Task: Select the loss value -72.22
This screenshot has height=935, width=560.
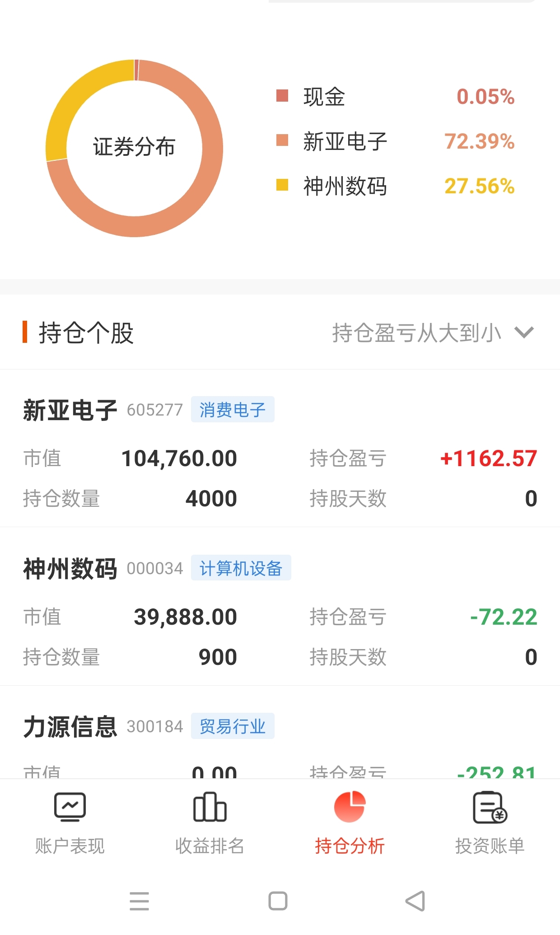Action: tap(504, 617)
